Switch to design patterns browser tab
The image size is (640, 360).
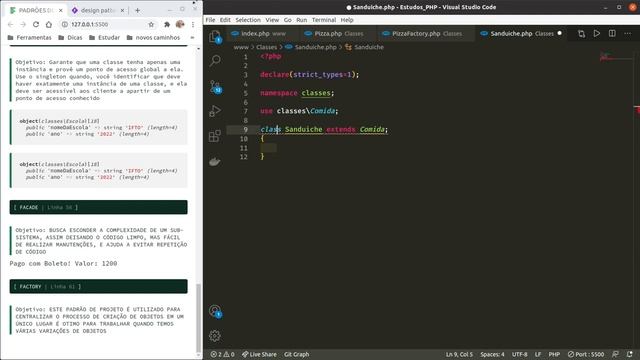point(98,10)
